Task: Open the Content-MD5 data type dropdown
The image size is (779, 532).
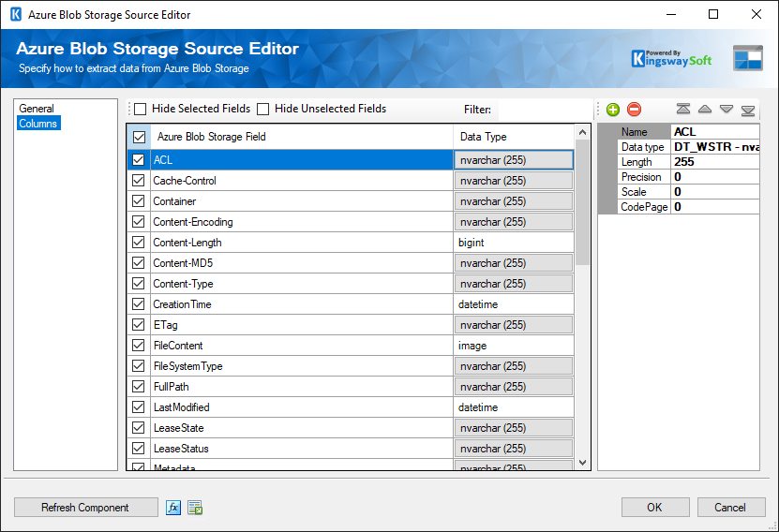Action: point(514,263)
